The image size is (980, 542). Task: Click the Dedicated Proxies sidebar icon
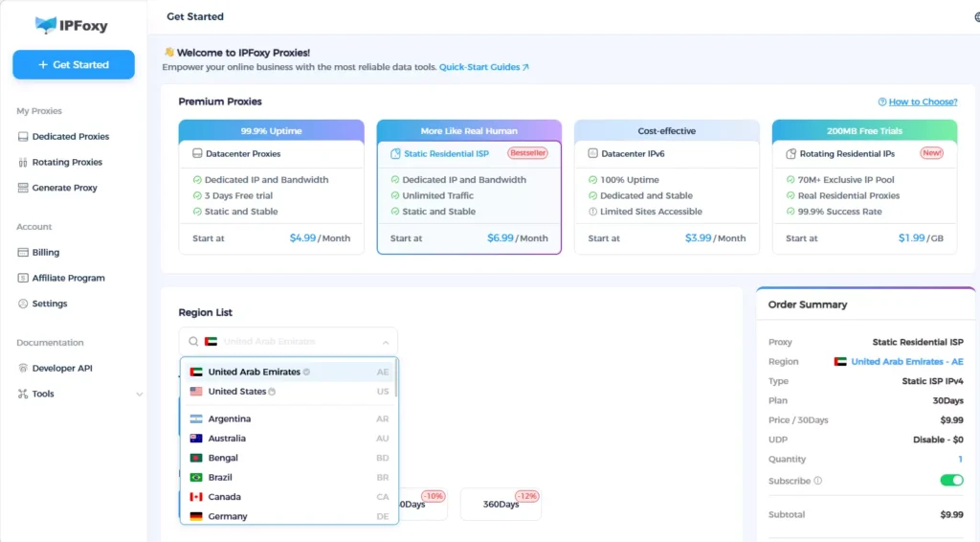[x=23, y=137]
